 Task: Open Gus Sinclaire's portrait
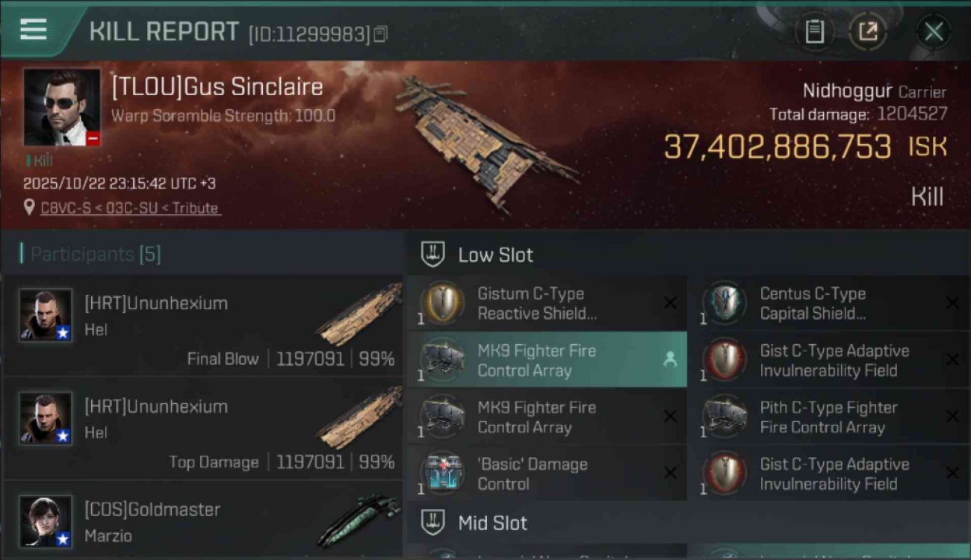pos(61,107)
